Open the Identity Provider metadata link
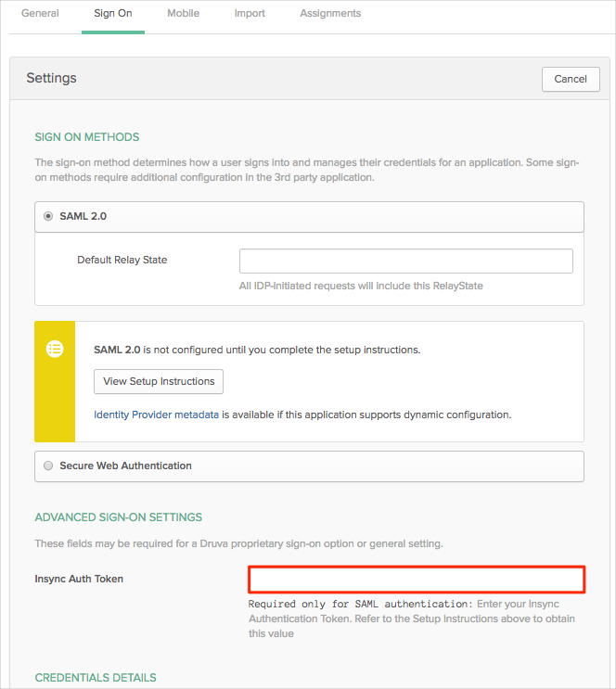 pos(156,415)
